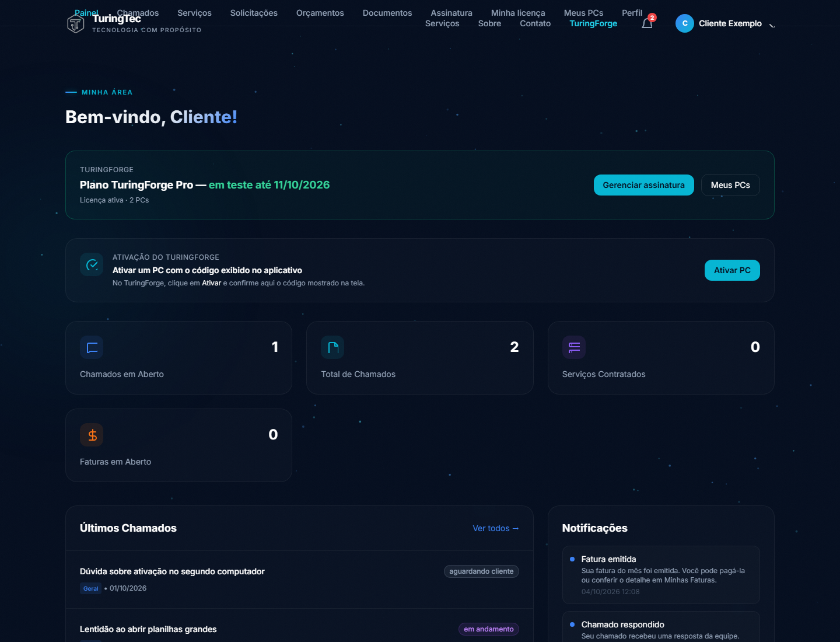Open Assinatura in the navigation
The image size is (840, 642).
452,13
